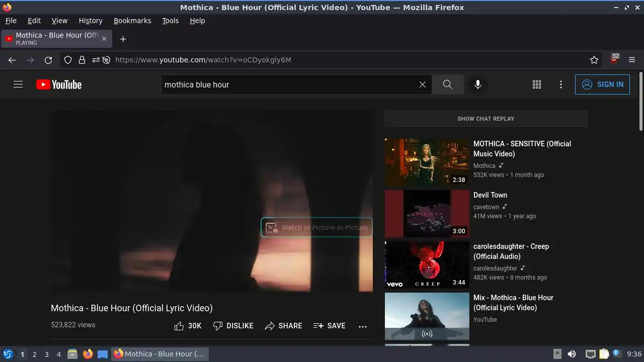Reload the current page
The image size is (644, 362).
[48, 60]
